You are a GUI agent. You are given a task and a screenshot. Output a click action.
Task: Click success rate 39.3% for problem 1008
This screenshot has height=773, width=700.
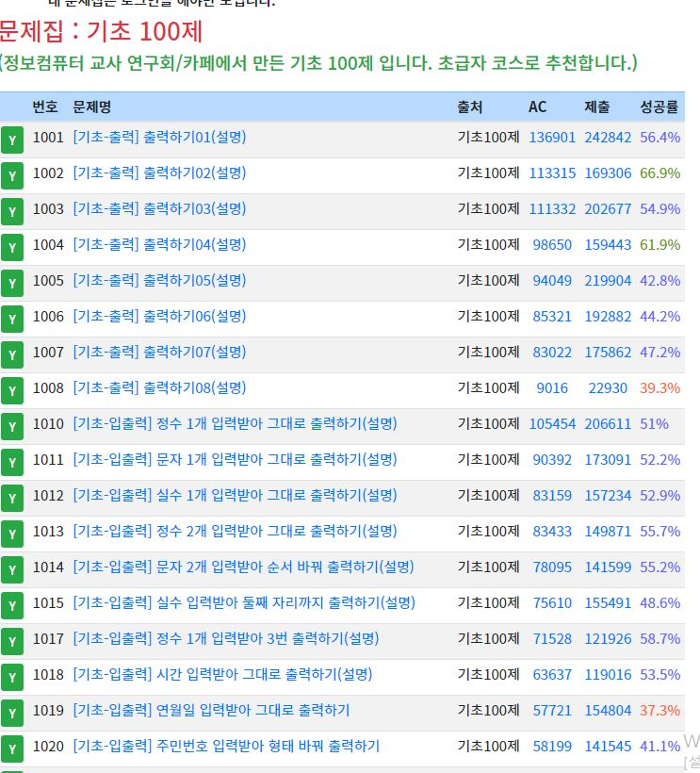click(660, 388)
